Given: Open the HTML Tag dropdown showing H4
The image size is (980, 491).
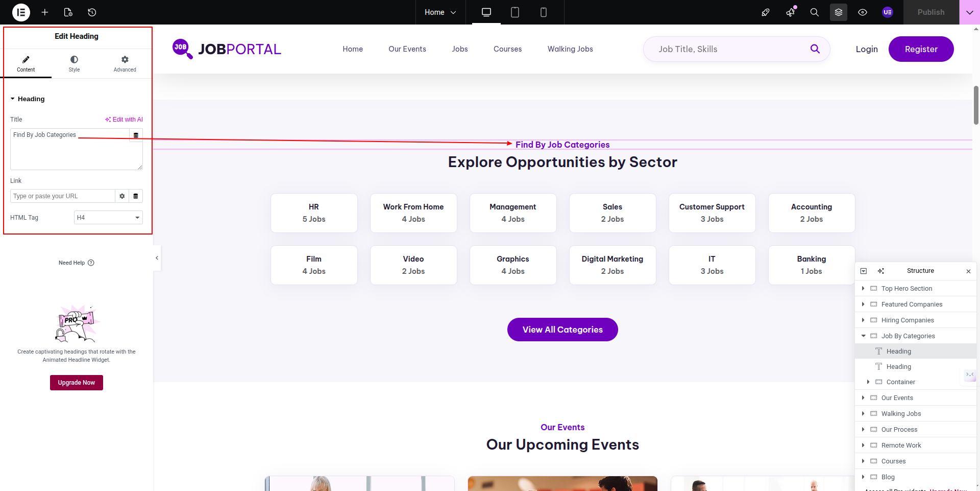Looking at the screenshot, I should 108,218.
